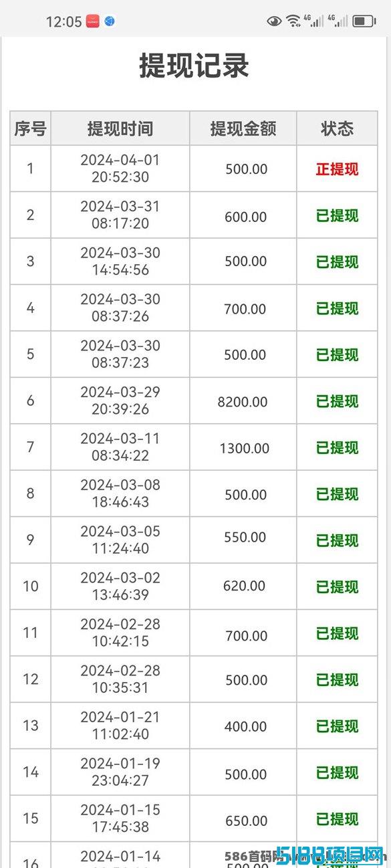Viewport: 391px width, 868px height.
Task: Tap the first 4G signal bars icon
Action: [x=313, y=21]
